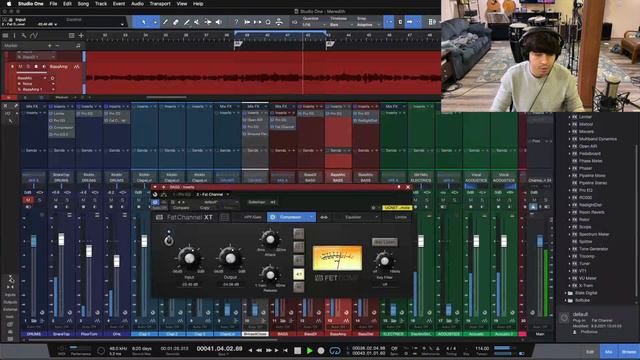Toggle the Key Listen button
This screenshot has width=640, height=360.
384,242
